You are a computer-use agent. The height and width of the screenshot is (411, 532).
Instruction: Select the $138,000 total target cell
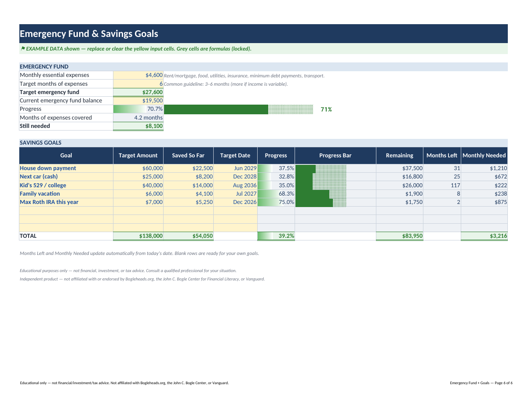[138, 236]
